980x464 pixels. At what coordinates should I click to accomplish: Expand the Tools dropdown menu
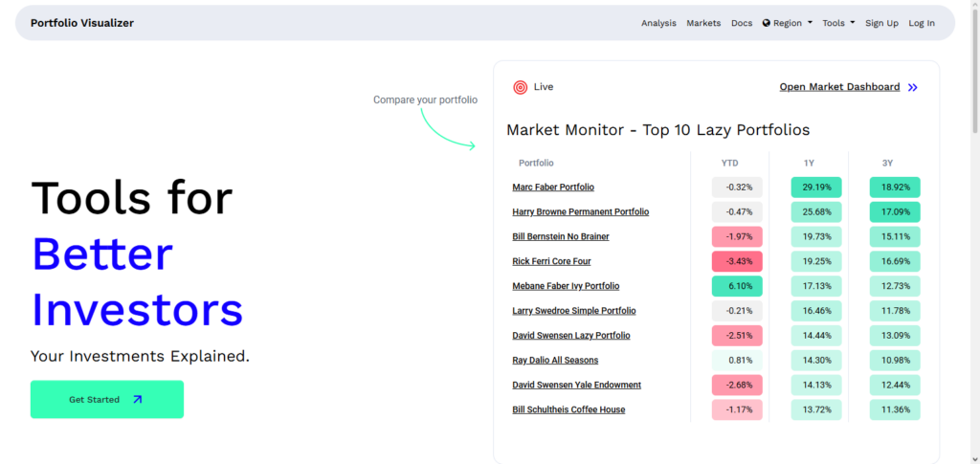point(838,23)
